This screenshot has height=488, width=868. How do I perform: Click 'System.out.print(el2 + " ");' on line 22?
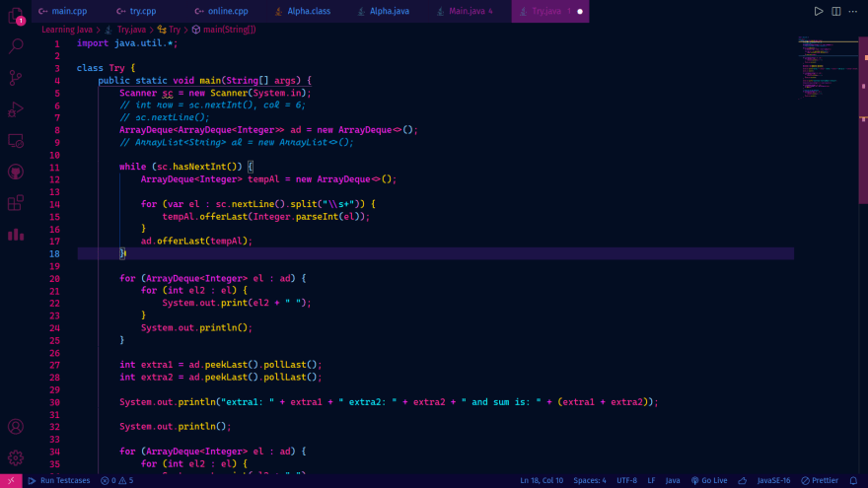(237, 303)
